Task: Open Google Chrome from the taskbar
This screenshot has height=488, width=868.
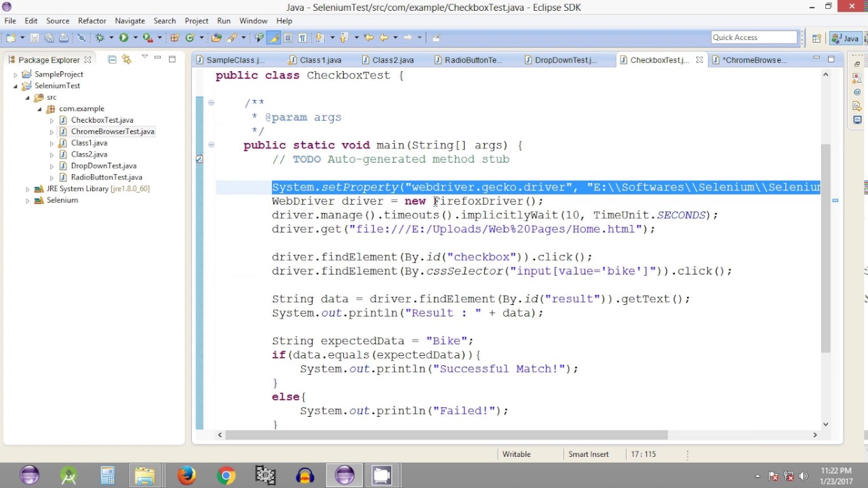Action: [x=226, y=476]
